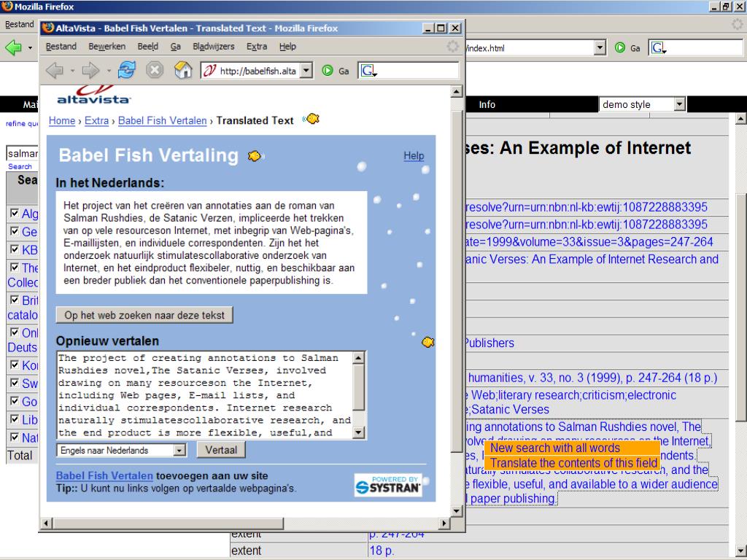Screen dimensions: 747x560
Task: Toggle the Brit catalo checkbox
Action: point(15,300)
